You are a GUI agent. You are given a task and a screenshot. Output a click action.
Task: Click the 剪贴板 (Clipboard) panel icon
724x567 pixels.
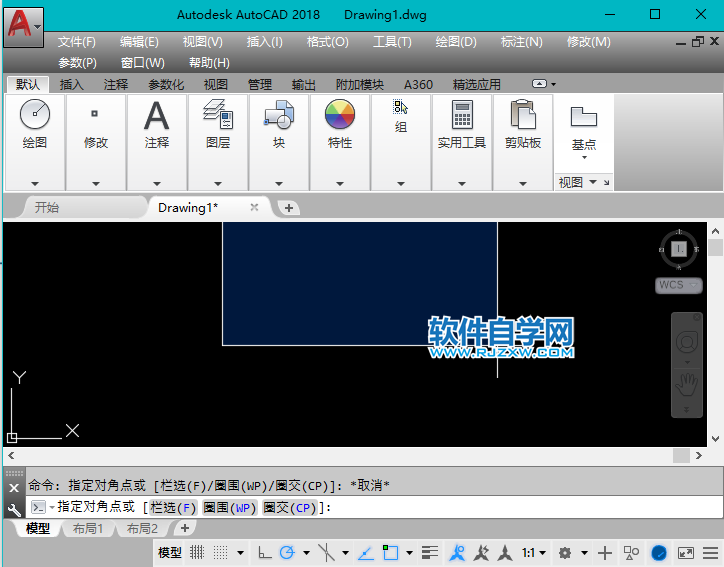(x=522, y=124)
